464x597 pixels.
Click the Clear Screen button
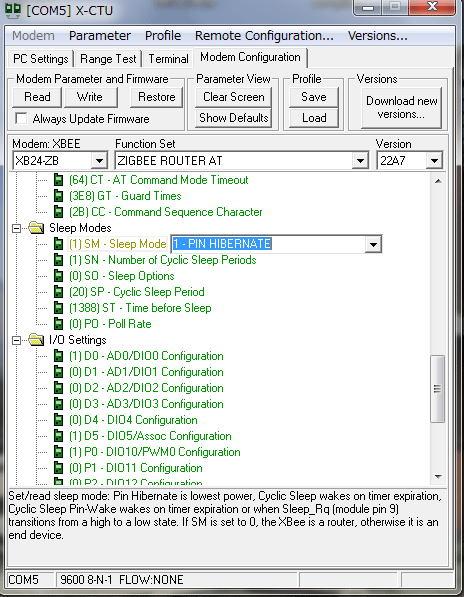[233, 97]
